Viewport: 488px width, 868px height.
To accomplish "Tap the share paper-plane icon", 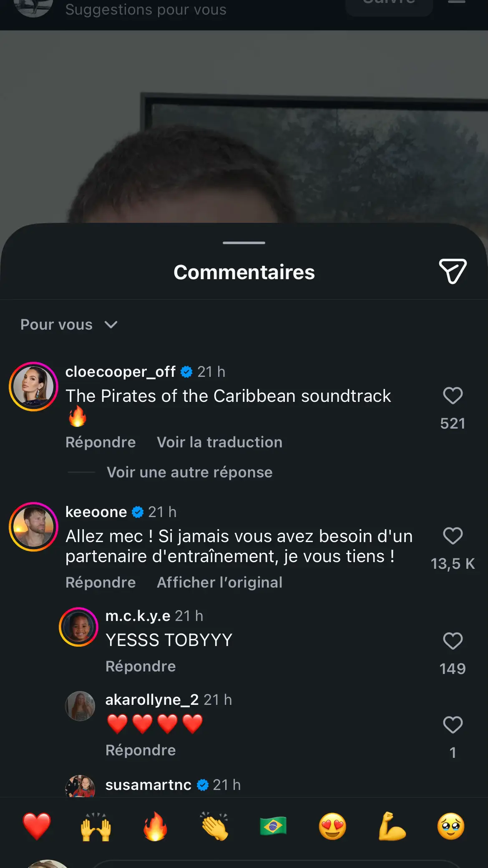I will pos(453,271).
